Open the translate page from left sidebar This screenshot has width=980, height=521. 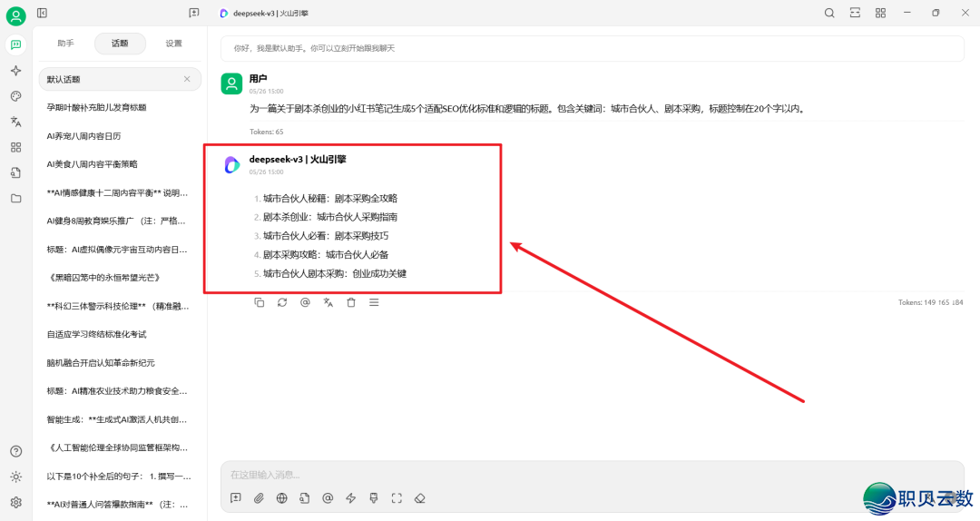tap(15, 122)
